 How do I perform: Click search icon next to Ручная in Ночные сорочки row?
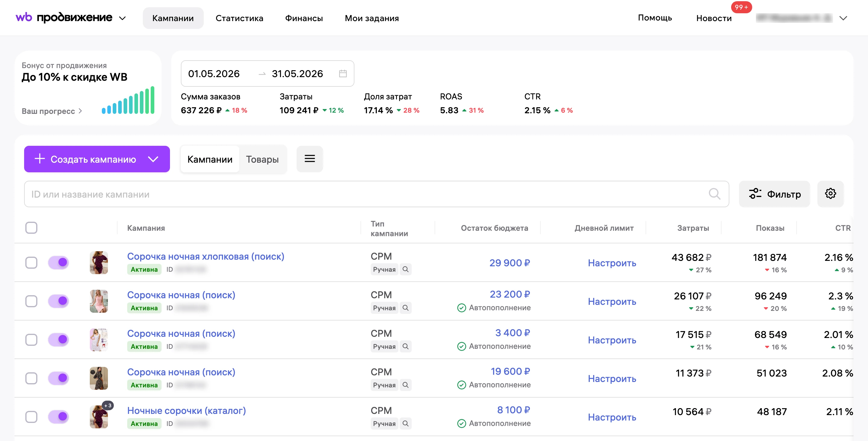(405, 423)
